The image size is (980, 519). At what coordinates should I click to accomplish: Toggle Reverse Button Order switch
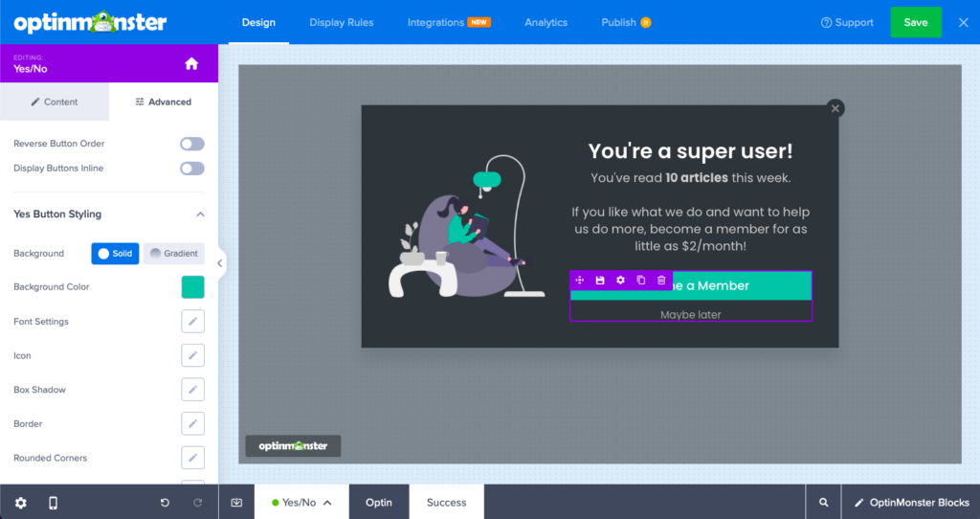click(x=192, y=144)
